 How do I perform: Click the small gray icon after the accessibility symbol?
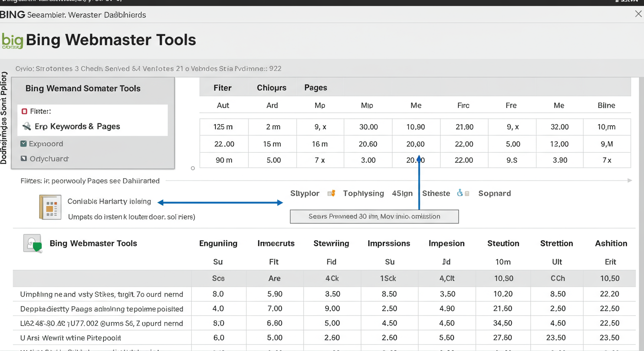(467, 193)
